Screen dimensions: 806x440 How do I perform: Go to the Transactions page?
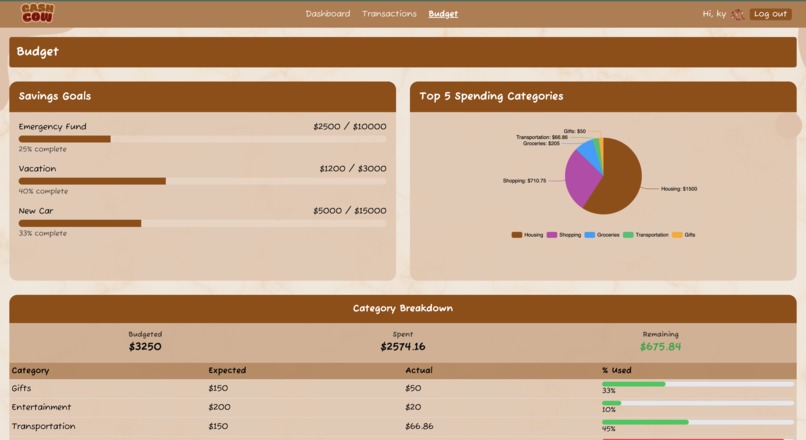coord(389,14)
